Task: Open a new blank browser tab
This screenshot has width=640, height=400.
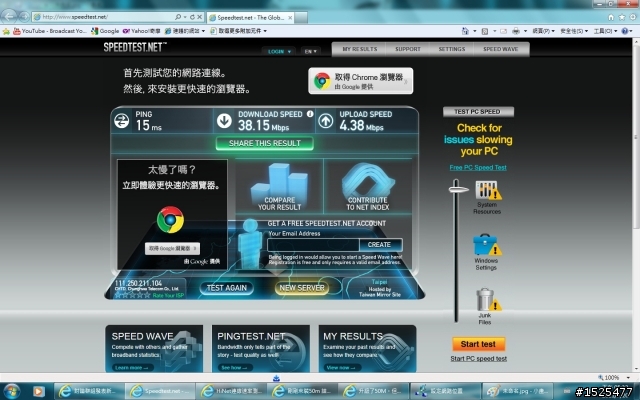Action: click(301, 18)
